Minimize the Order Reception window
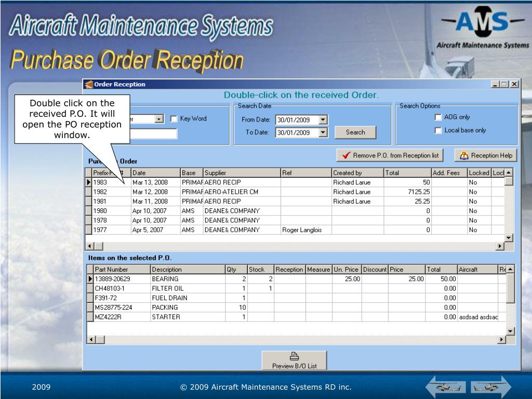The width and height of the screenshot is (532, 399). click(496, 84)
